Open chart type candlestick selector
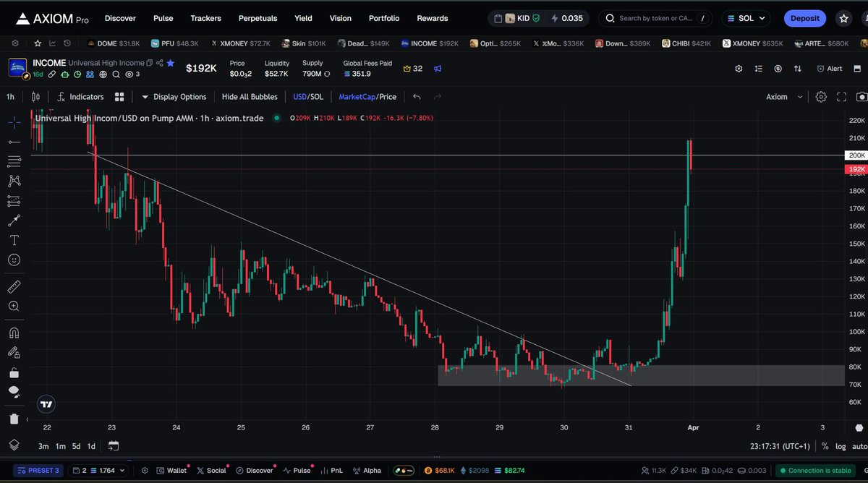868x483 pixels. pos(35,97)
